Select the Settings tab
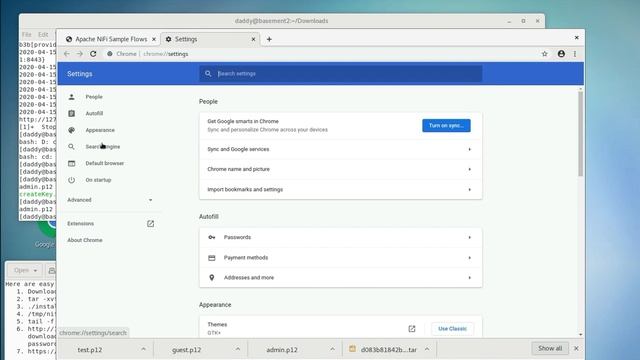The width and height of the screenshot is (640, 360). [x=211, y=39]
